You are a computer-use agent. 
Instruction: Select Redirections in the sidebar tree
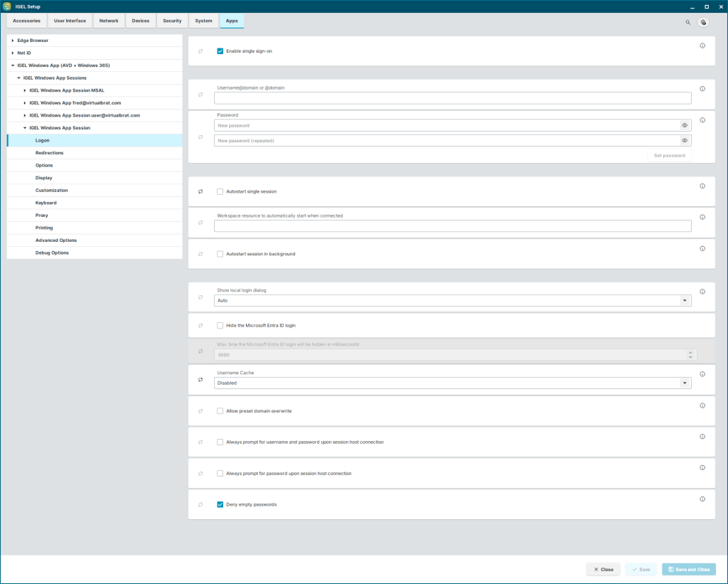click(x=49, y=153)
